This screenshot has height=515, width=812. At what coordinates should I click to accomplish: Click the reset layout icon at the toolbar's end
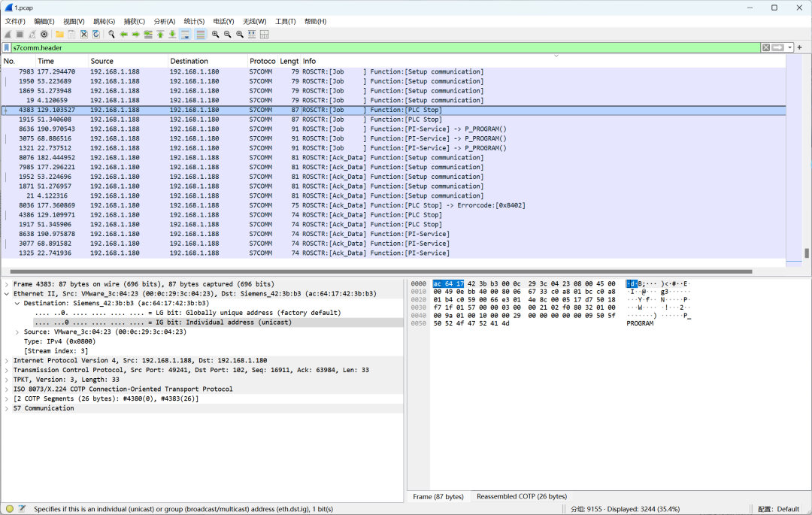point(265,34)
